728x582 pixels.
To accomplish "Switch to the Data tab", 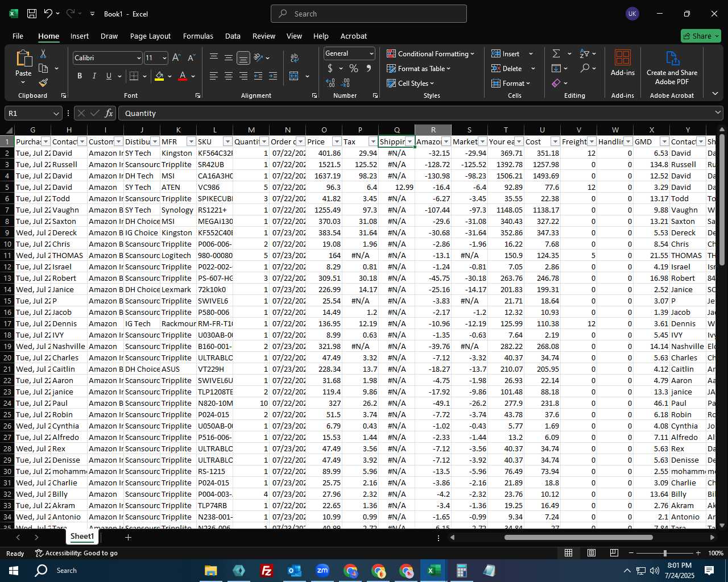I will pyautogui.click(x=233, y=36).
